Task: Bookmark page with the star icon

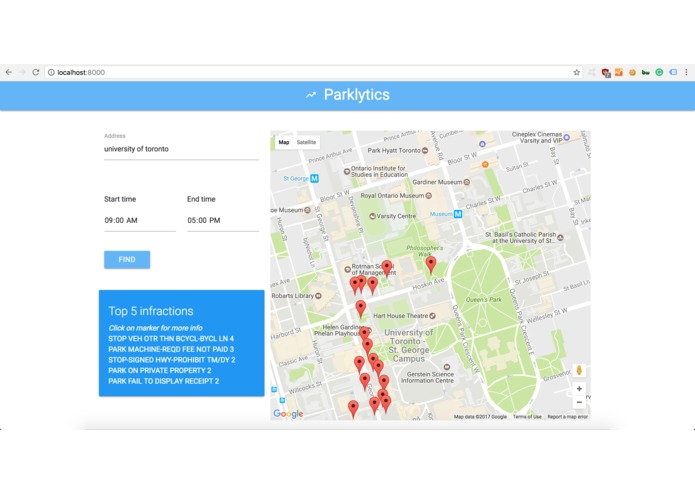Action: [x=577, y=72]
